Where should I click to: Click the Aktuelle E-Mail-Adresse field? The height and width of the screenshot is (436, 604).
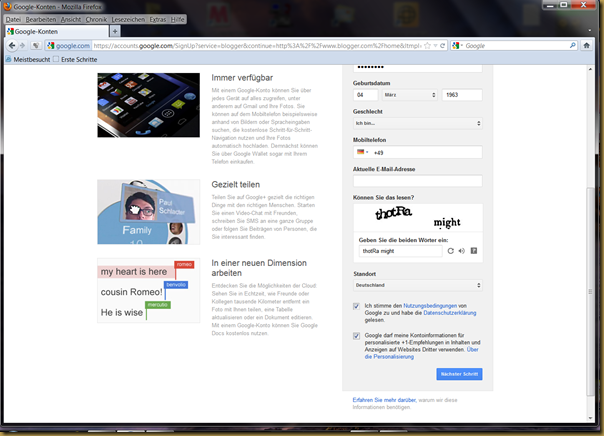418,181
